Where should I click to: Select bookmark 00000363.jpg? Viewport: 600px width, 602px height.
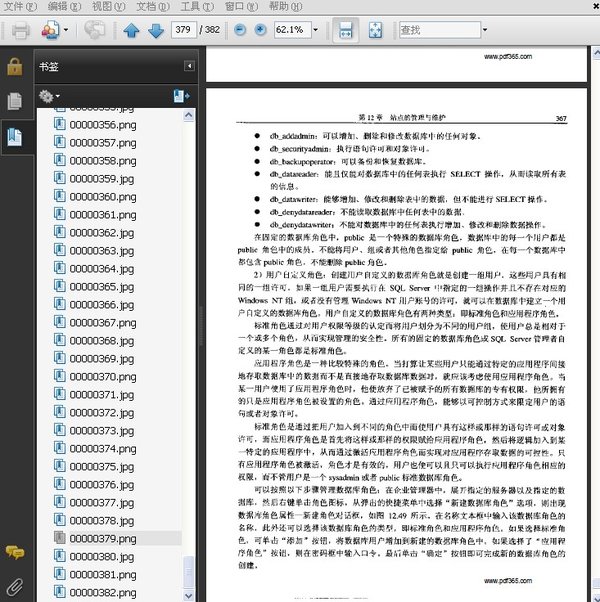pos(102,251)
